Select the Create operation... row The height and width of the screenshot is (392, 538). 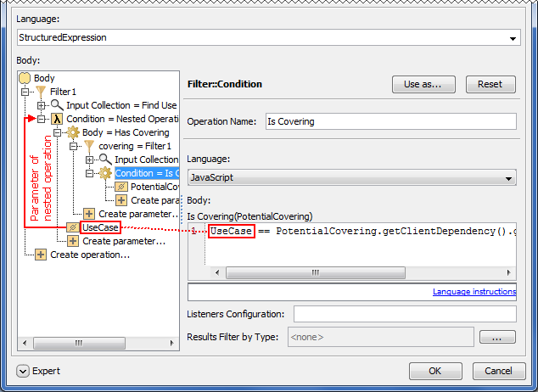[x=90, y=255]
